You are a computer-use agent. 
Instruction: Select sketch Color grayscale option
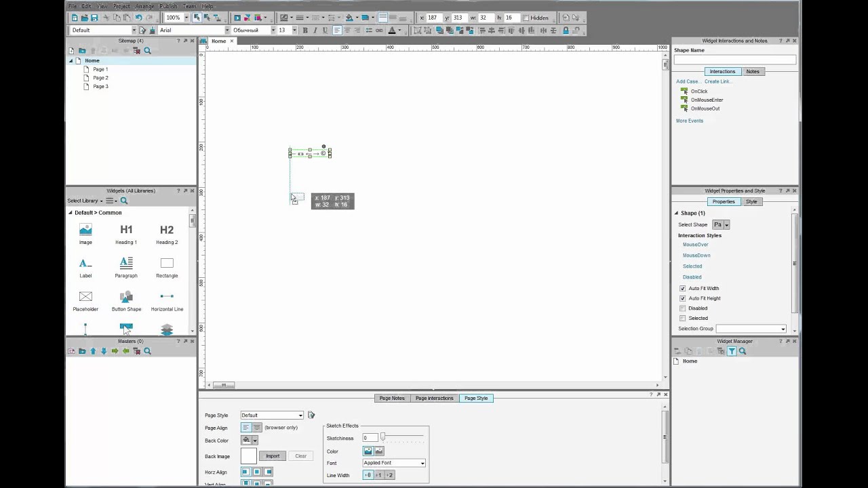coord(379,451)
